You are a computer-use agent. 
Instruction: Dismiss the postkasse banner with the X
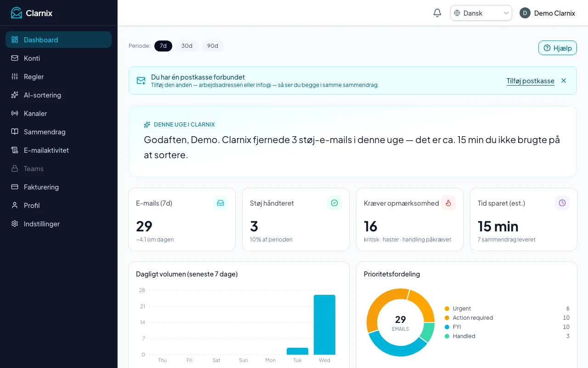[564, 80]
